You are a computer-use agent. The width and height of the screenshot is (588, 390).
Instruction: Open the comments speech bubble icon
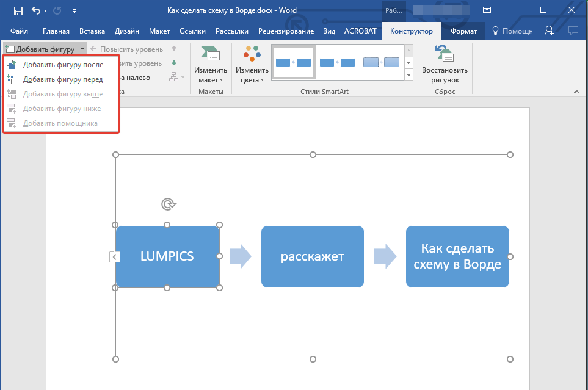point(573,31)
